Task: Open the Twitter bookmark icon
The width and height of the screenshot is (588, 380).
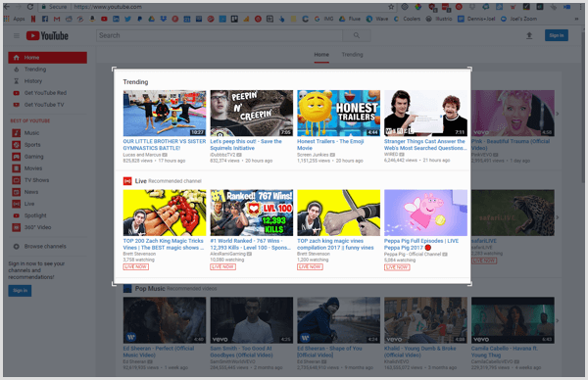Action: pos(127,19)
